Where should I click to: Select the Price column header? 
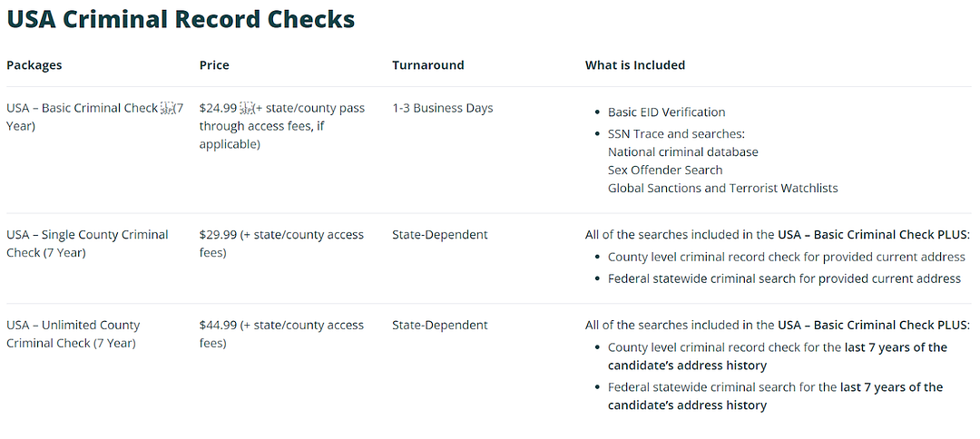pos(214,65)
